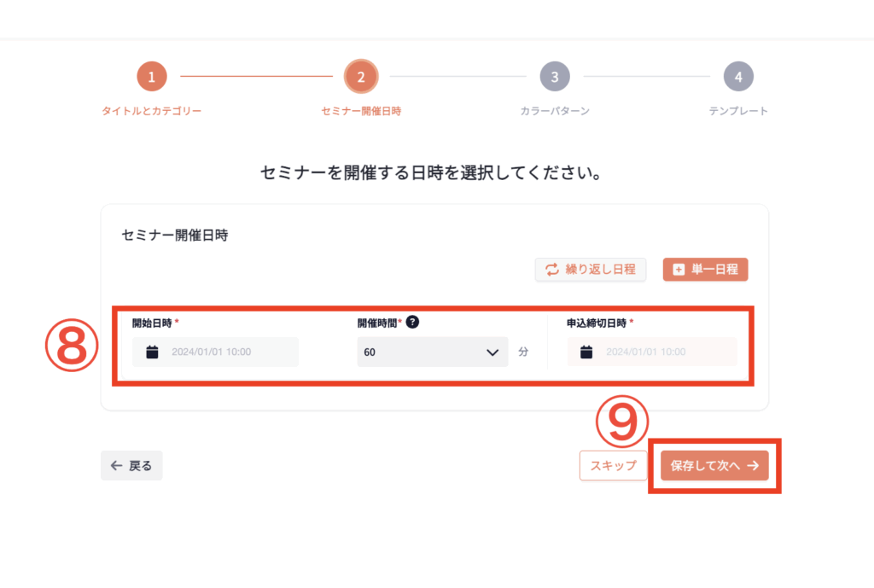This screenshot has width=874, height=588.
Task: Go to the タイトルとカテゴリー step label
Action: pyautogui.click(x=151, y=111)
